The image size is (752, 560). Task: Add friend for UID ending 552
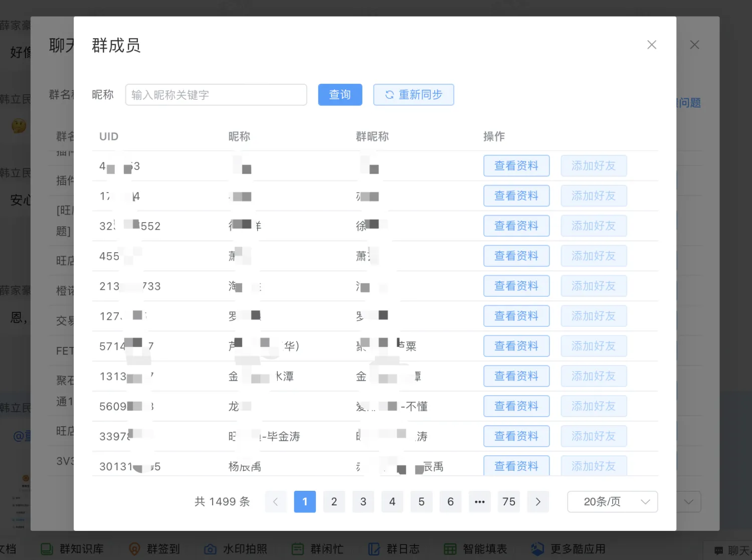point(594,226)
